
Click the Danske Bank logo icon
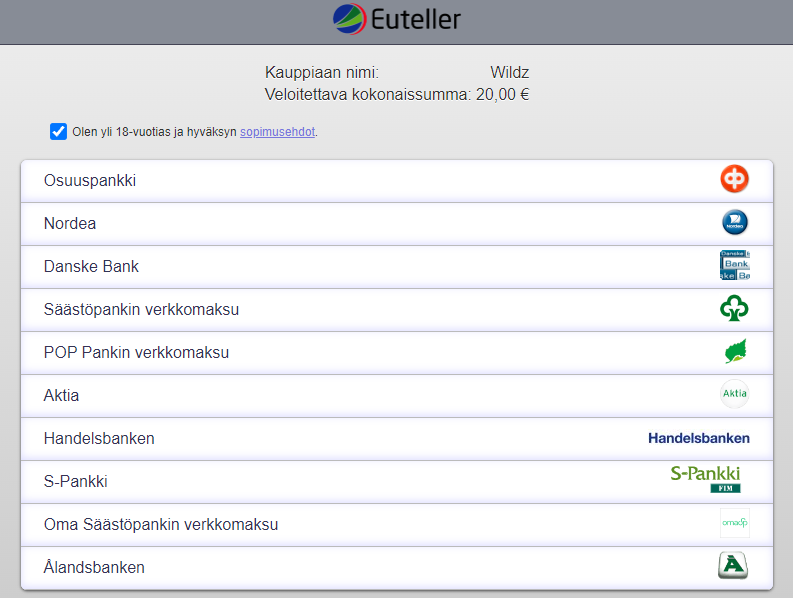click(x=735, y=265)
